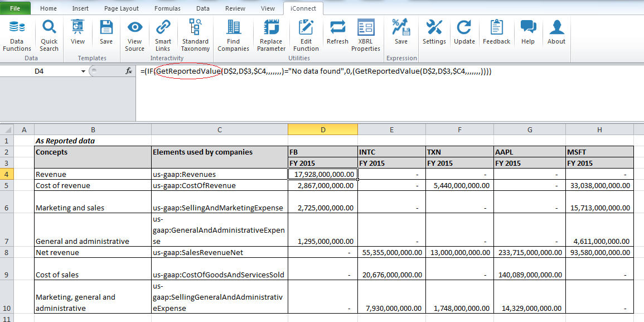Screen dimensions: 644x322
Task: Select cell with 140,089,000,000.00
Action: point(529,269)
